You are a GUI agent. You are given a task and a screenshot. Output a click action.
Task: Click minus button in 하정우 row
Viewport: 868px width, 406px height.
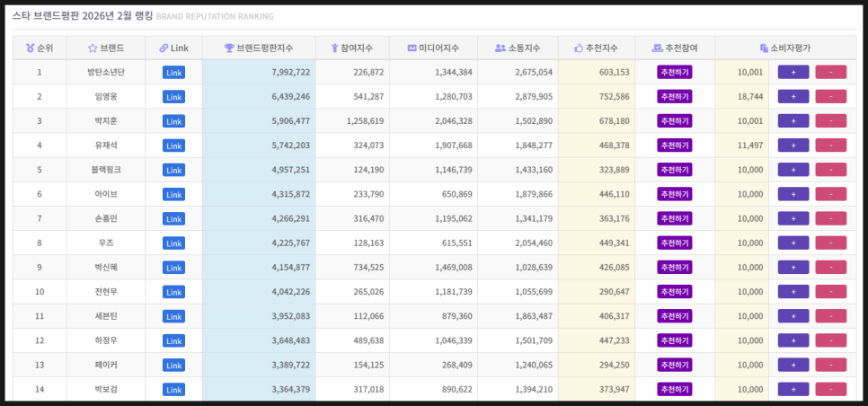[831, 340]
